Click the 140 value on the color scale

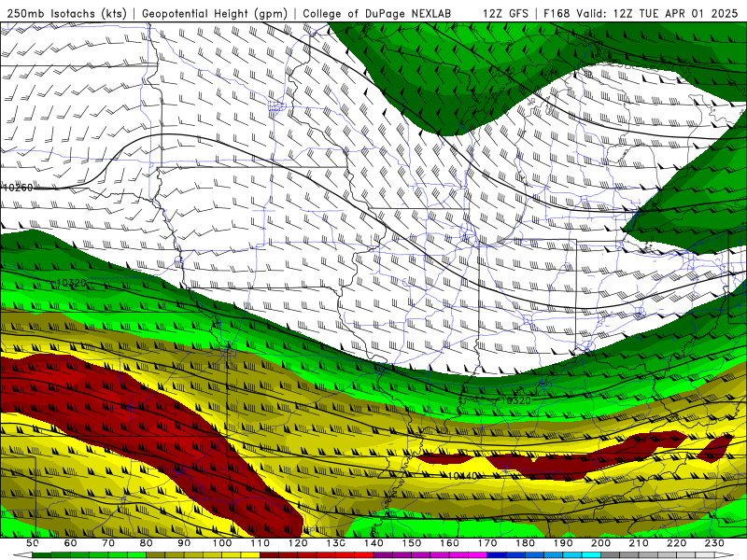coord(374,543)
